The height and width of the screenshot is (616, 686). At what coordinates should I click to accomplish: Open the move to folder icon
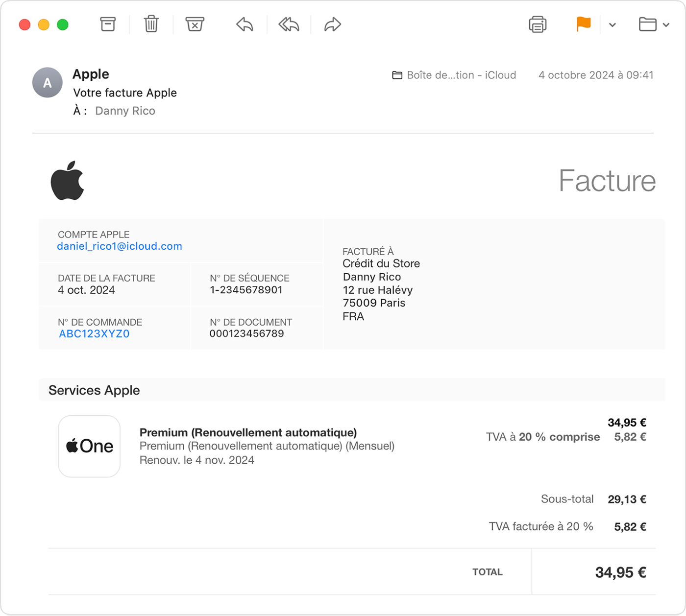[648, 24]
